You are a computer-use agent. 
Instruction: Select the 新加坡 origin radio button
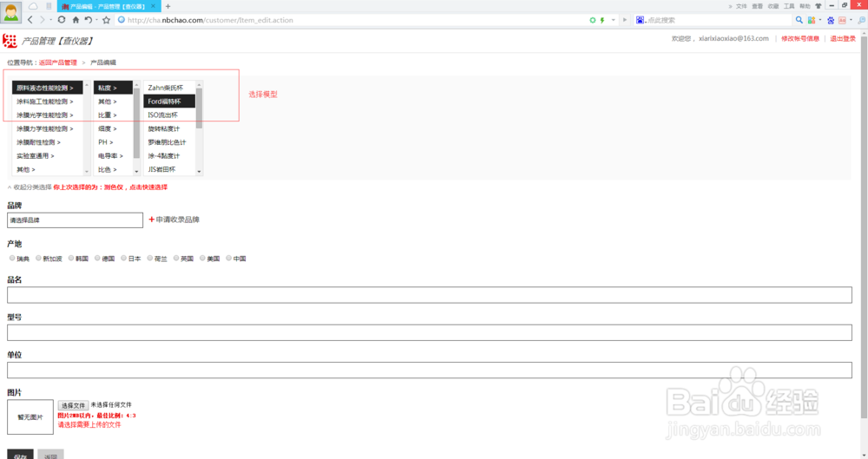click(38, 258)
